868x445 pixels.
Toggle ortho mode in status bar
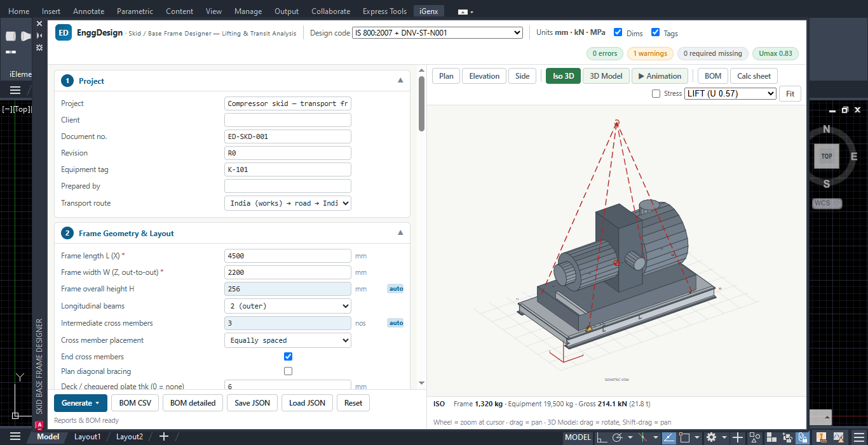601,437
